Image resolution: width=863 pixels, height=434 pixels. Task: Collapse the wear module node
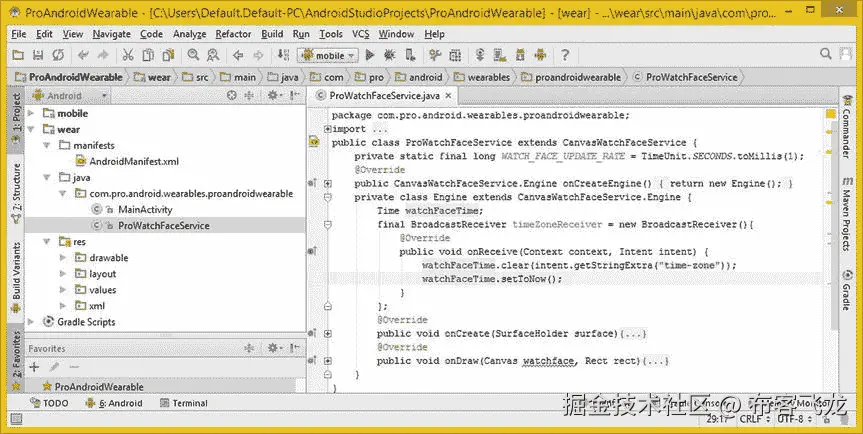click(31, 130)
